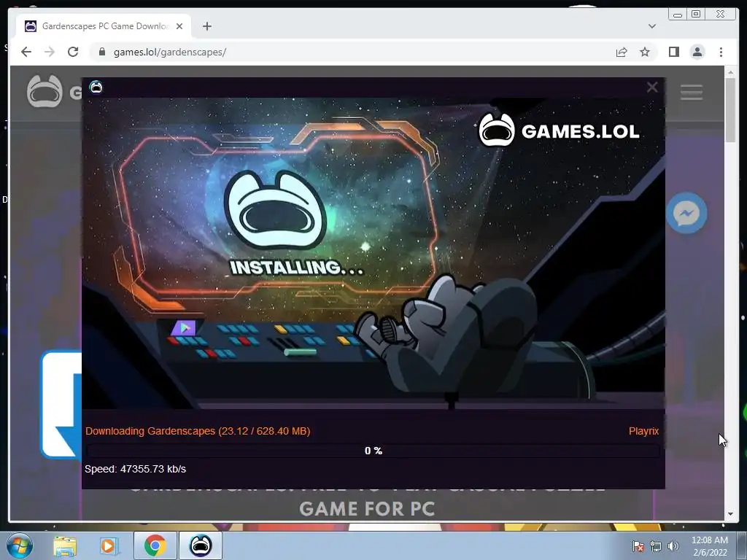Click the Play Store icon on the console
747x560 pixels.
click(x=184, y=327)
